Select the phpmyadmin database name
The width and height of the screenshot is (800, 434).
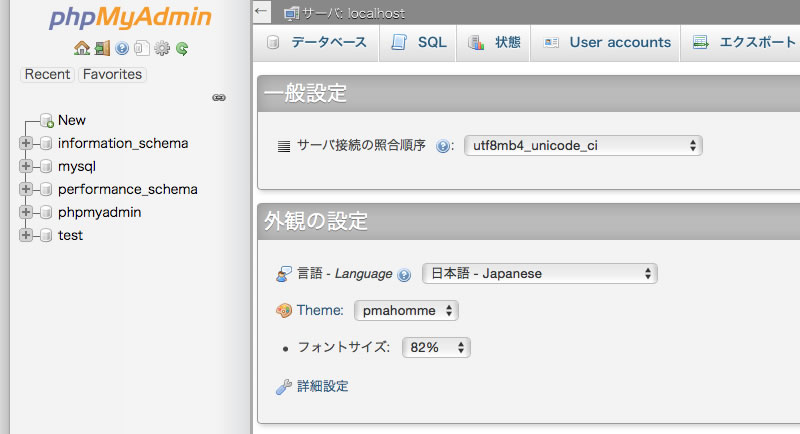(x=99, y=212)
